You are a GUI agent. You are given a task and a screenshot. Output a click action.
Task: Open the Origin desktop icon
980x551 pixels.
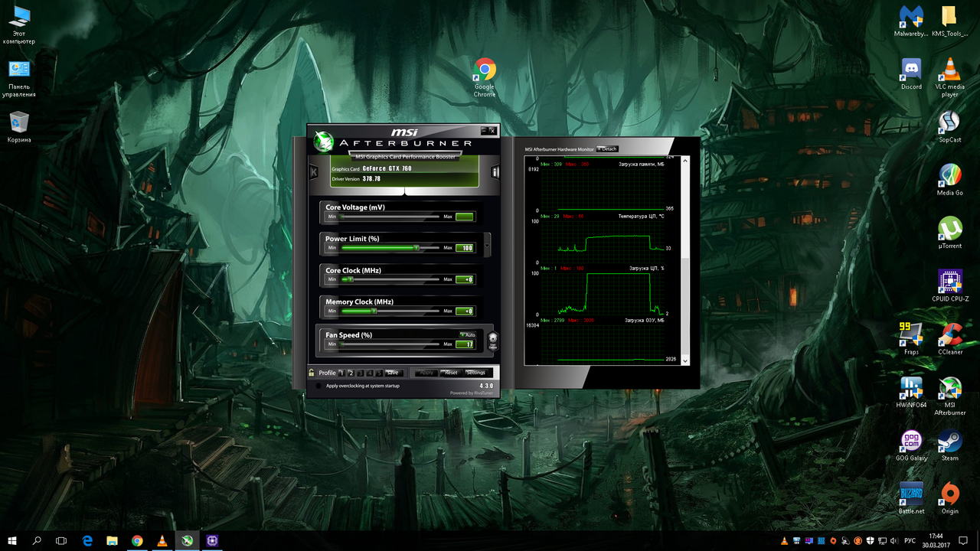tap(949, 498)
